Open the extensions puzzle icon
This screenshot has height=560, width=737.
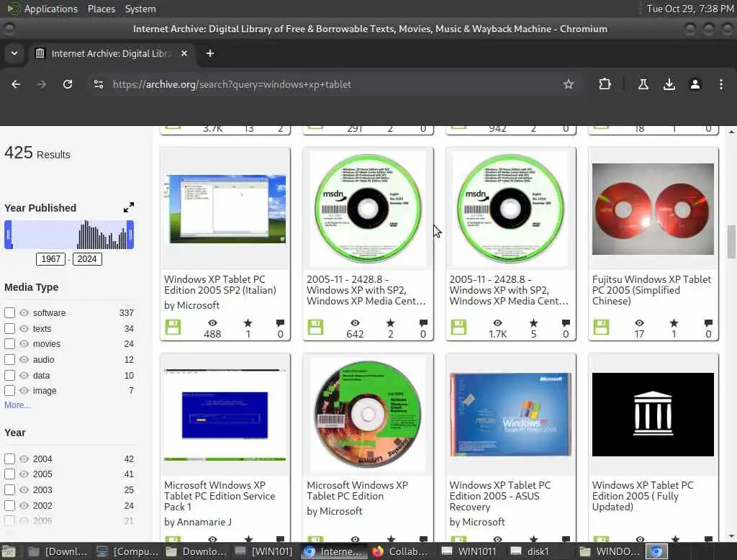(605, 84)
